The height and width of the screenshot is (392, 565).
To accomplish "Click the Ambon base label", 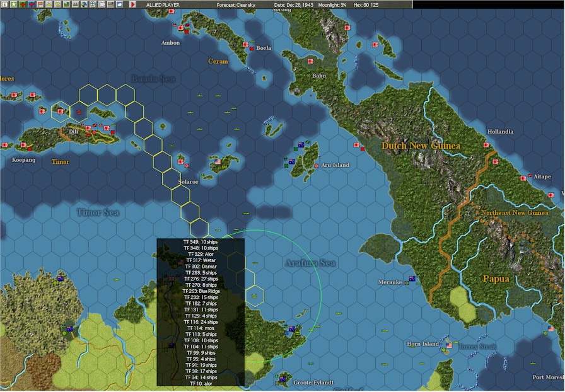I will coord(170,42).
